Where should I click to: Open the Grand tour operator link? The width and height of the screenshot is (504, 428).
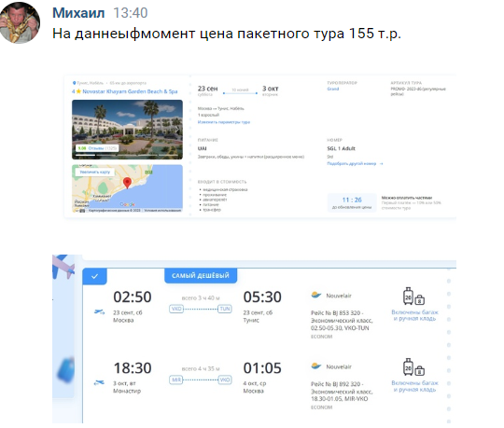coord(333,89)
